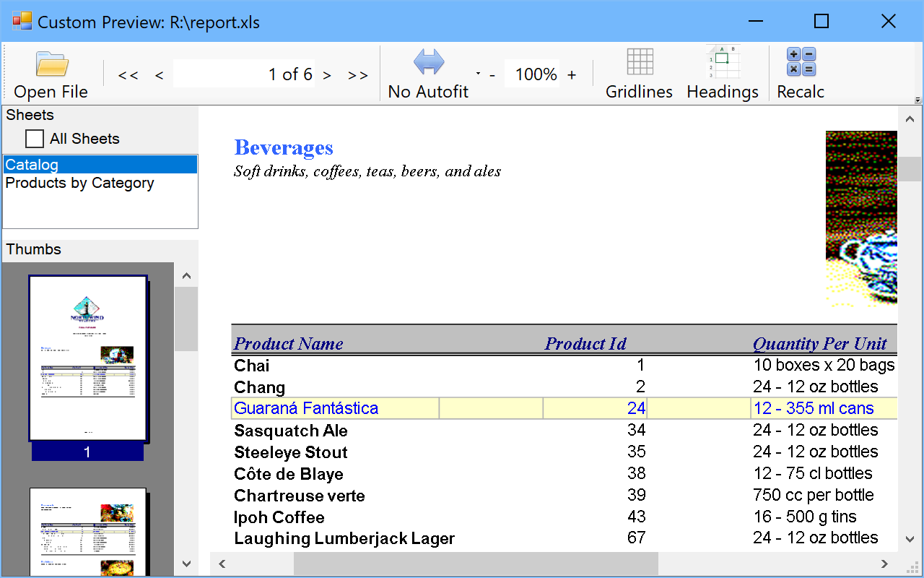The width and height of the screenshot is (924, 578).
Task: Enable the All Sheets checkbox
Action: (35, 139)
